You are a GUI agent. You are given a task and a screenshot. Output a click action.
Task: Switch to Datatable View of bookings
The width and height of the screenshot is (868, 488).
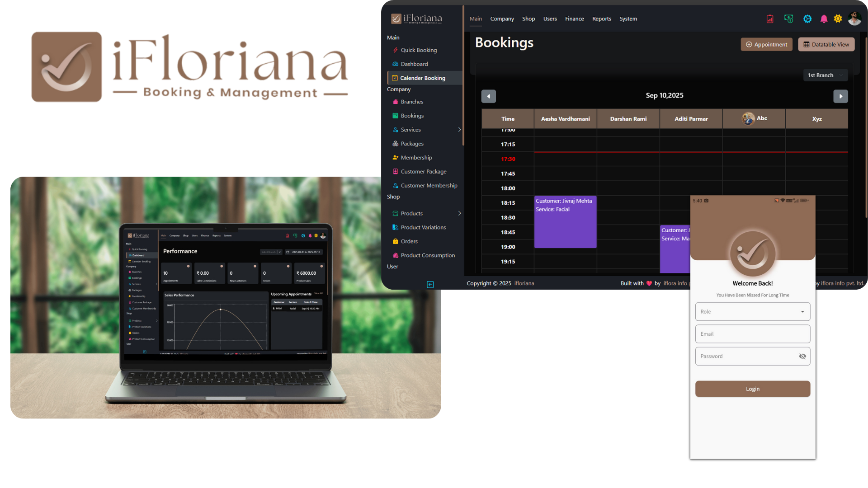(x=826, y=44)
